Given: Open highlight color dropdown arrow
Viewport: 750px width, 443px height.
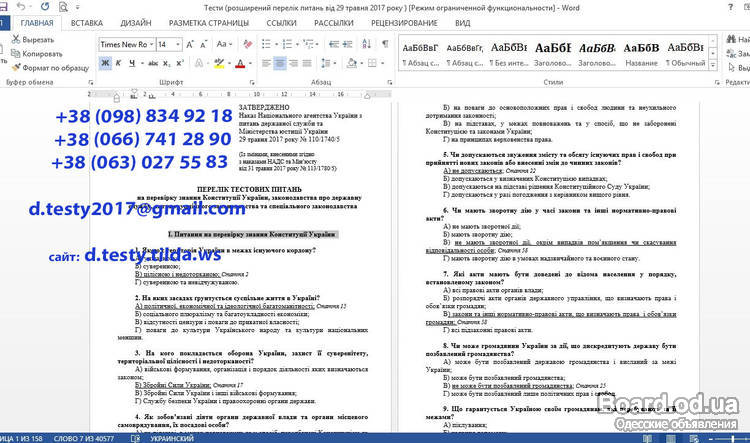Looking at the screenshot, I should tap(229, 63).
